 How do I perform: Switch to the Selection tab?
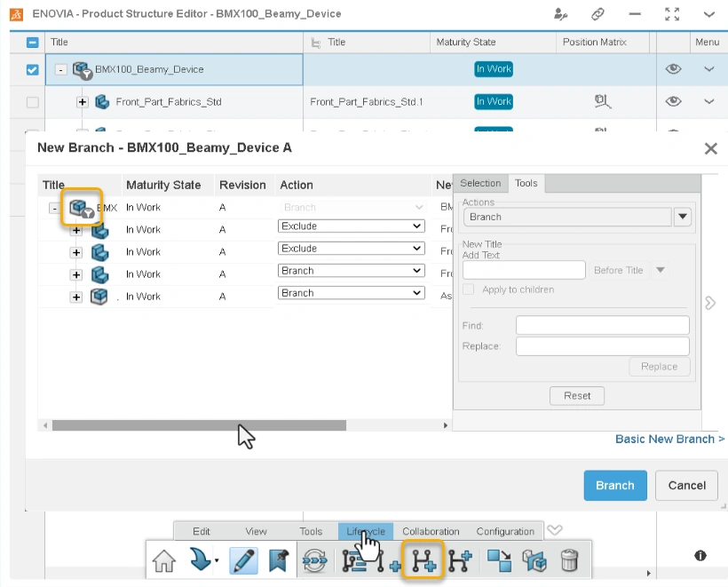tap(480, 183)
